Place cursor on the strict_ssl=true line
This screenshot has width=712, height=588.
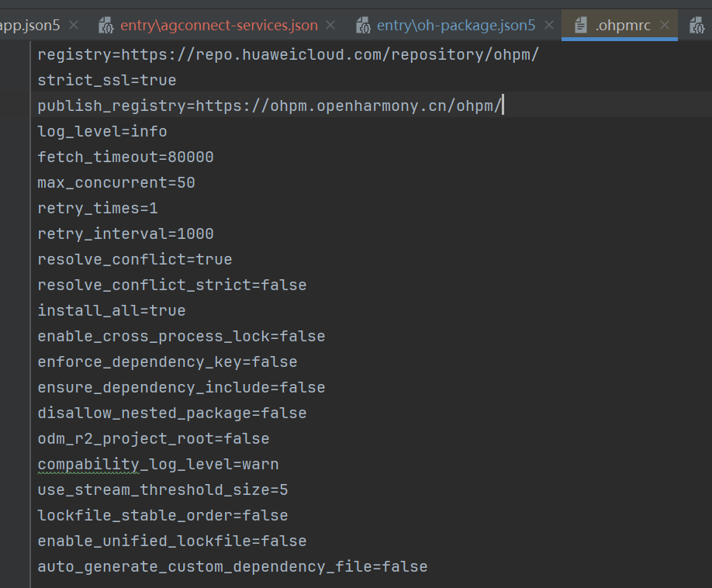click(x=106, y=81)
